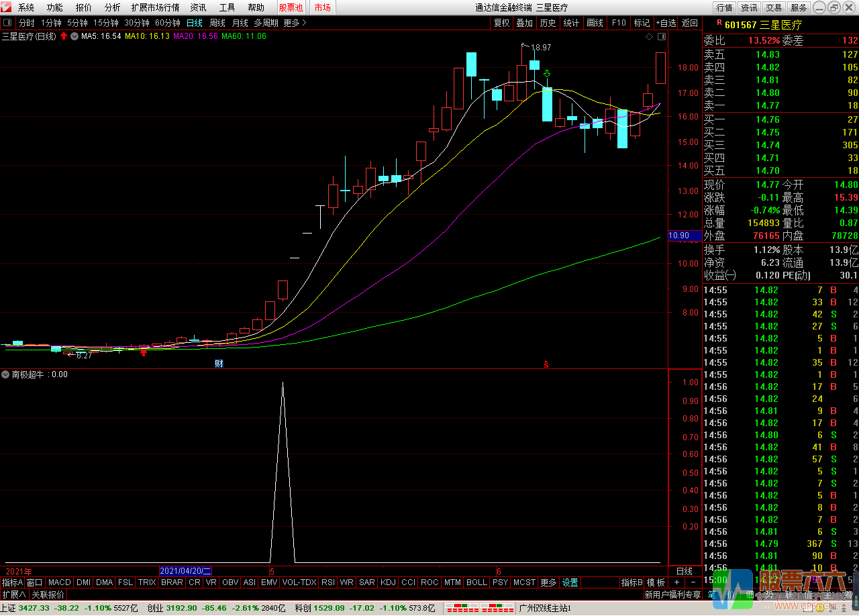The image size is (859, 616).
Task: Toggle the right panel icon at chart corner
Action: coord(661,36)
